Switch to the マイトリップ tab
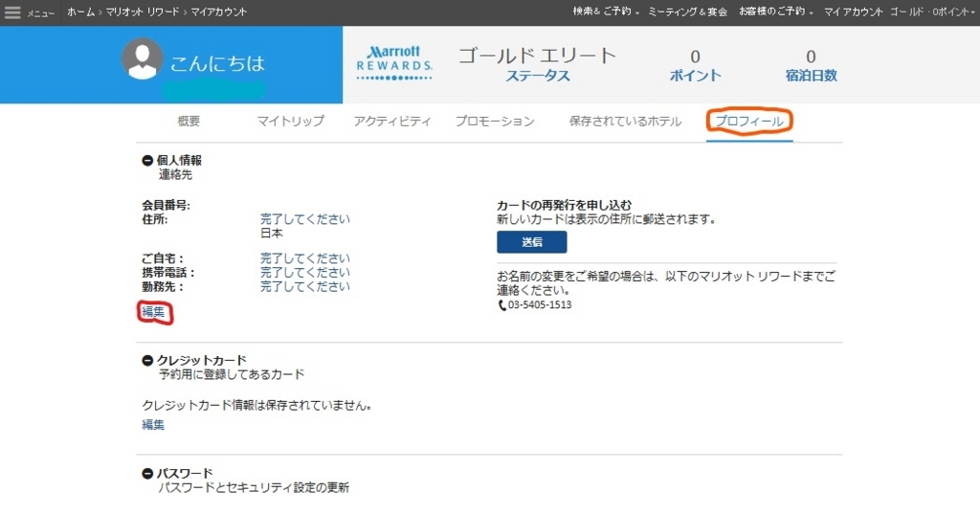 tap(291, 122)
